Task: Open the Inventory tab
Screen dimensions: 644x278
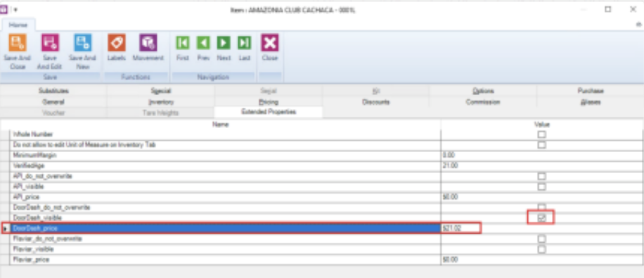Action: point(160,101)
